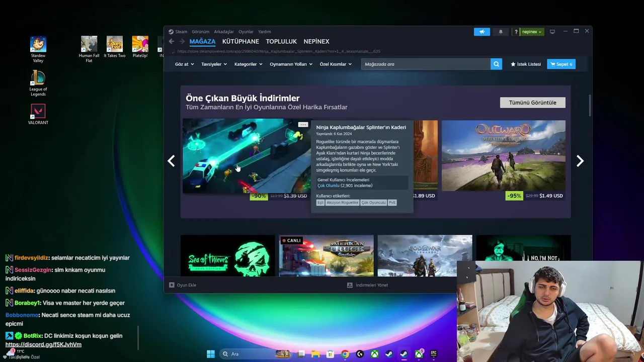Open Human Fall Flat desktop shortcut

point(89,49)
